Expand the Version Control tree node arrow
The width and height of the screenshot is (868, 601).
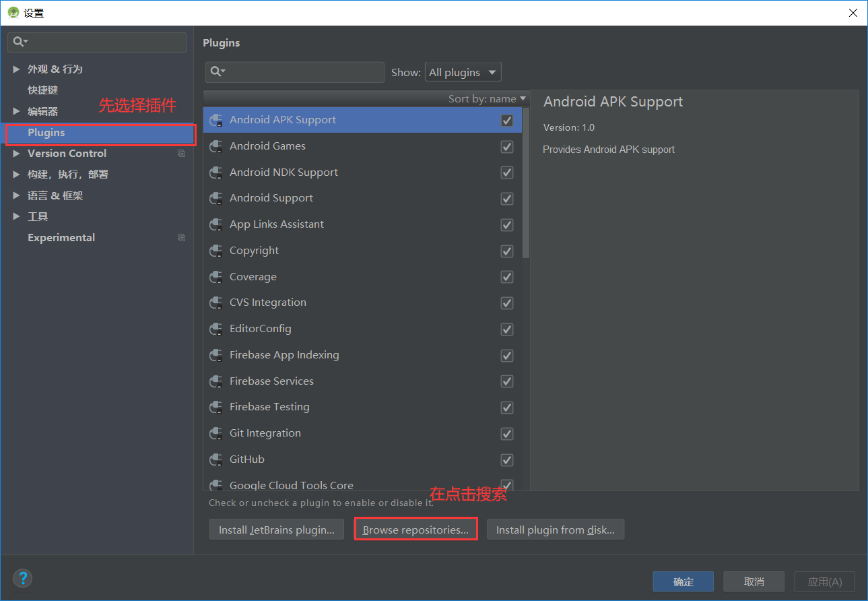17,154
